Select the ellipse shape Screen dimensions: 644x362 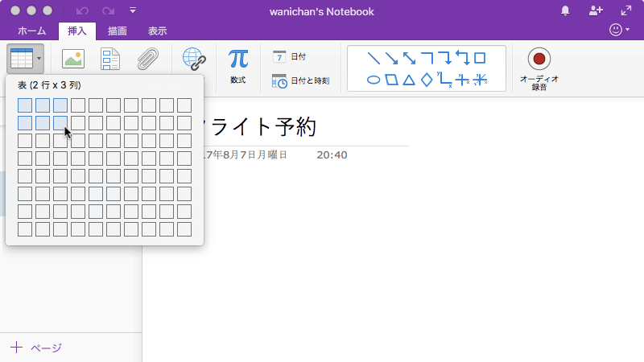pyautogui.click(x=374, y=80)
